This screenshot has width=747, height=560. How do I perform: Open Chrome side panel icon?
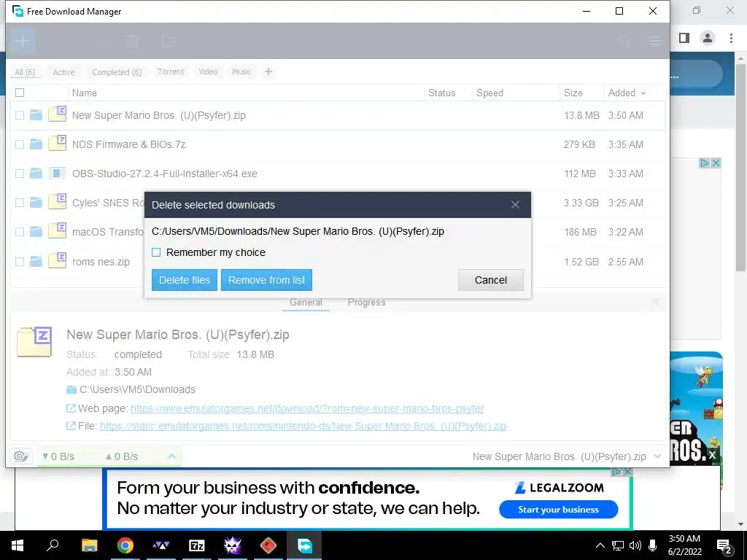point(684,38)
